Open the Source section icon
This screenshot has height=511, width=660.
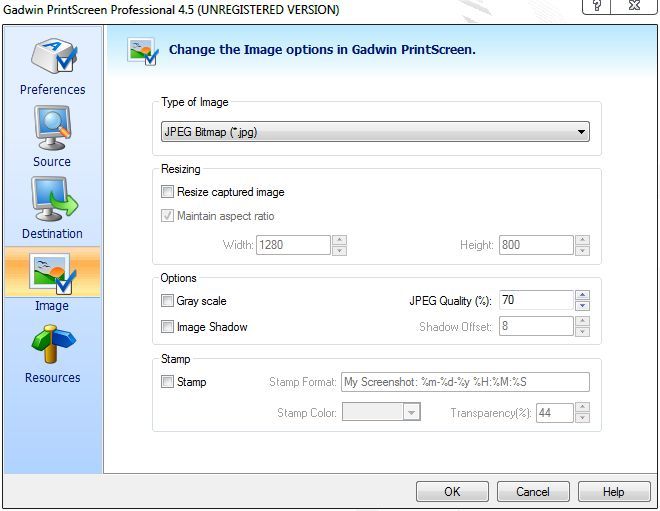pyautogui.click(x=52, y=128)
